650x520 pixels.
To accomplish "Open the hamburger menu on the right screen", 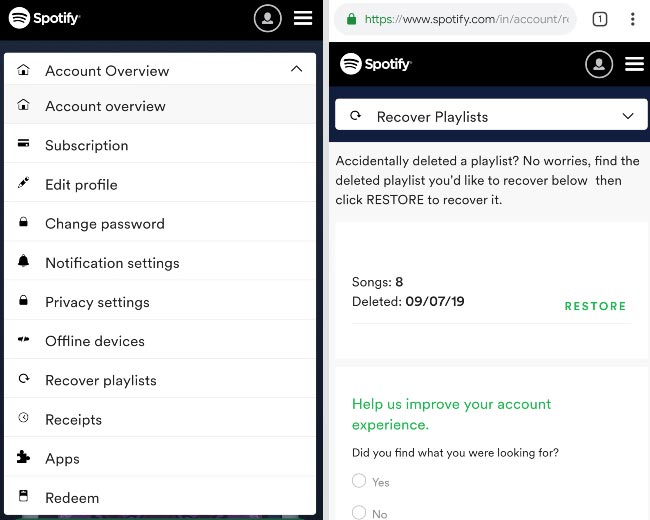I will coord(634,64).
